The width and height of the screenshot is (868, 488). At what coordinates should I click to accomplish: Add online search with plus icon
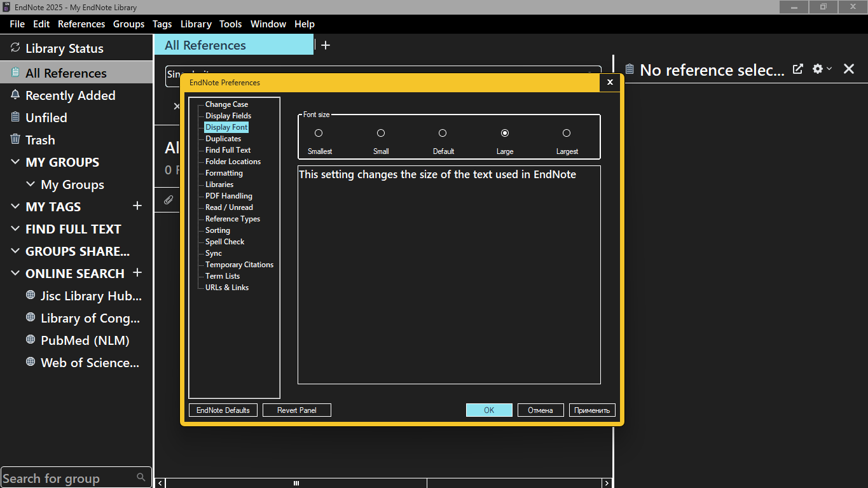137,273
